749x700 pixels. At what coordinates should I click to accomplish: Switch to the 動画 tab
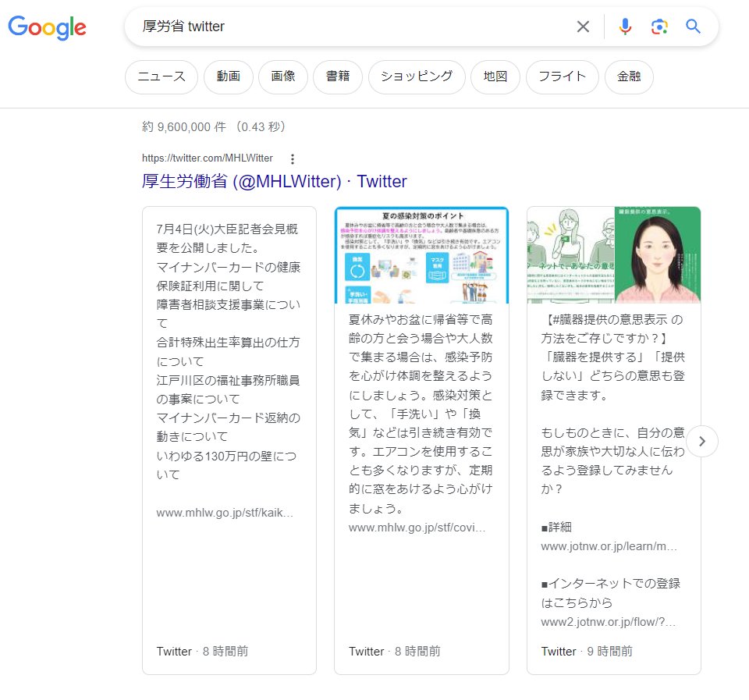click(x=229, y=76)
